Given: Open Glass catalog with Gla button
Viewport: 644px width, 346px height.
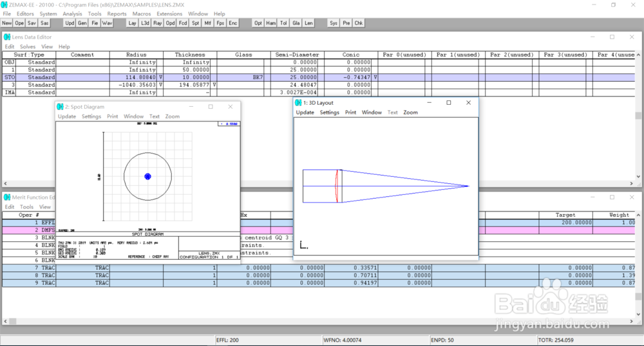Looking at the screenshot, I should (296, 23).
